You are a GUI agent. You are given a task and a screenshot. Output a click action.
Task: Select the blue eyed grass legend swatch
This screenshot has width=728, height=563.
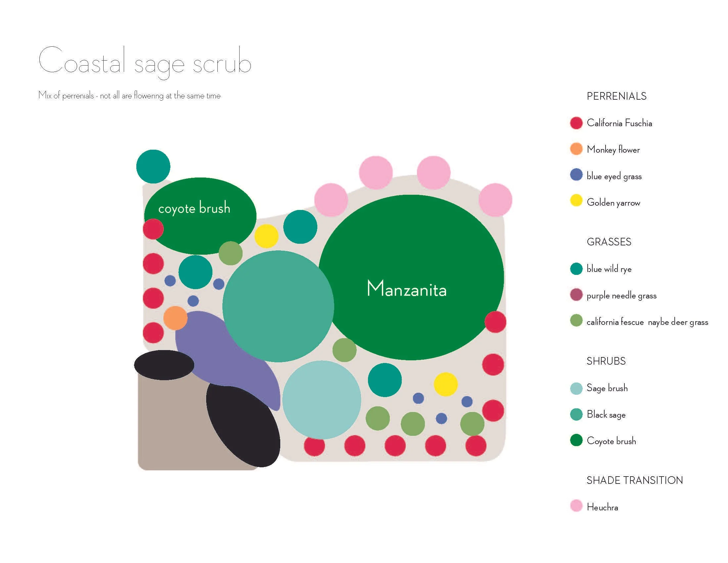click(576, 175)
